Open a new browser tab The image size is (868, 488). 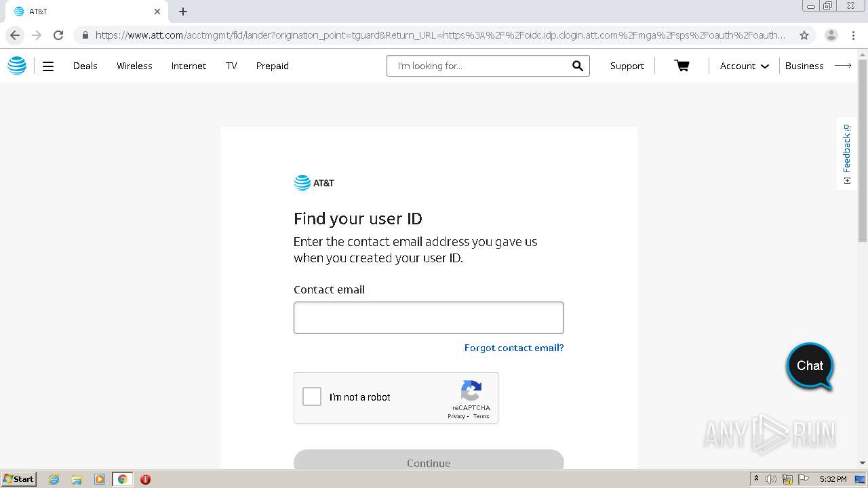click(183, 12)
